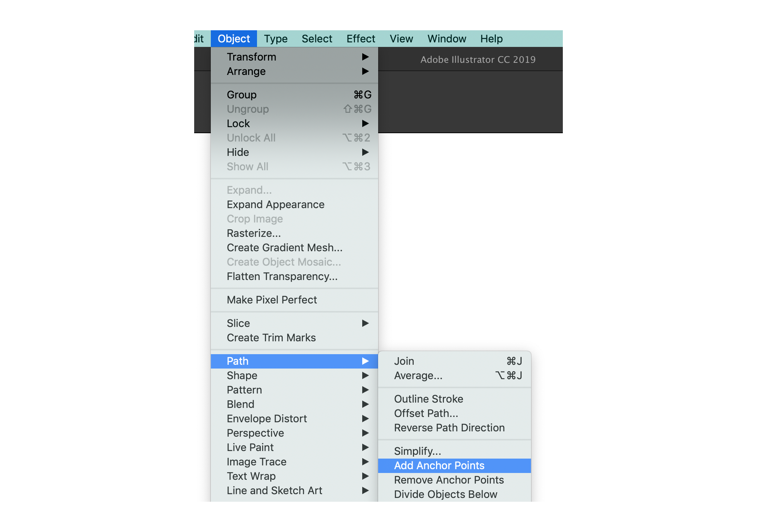
Task: Select Outline Stroke option
Action: click(x=428, y=399)
